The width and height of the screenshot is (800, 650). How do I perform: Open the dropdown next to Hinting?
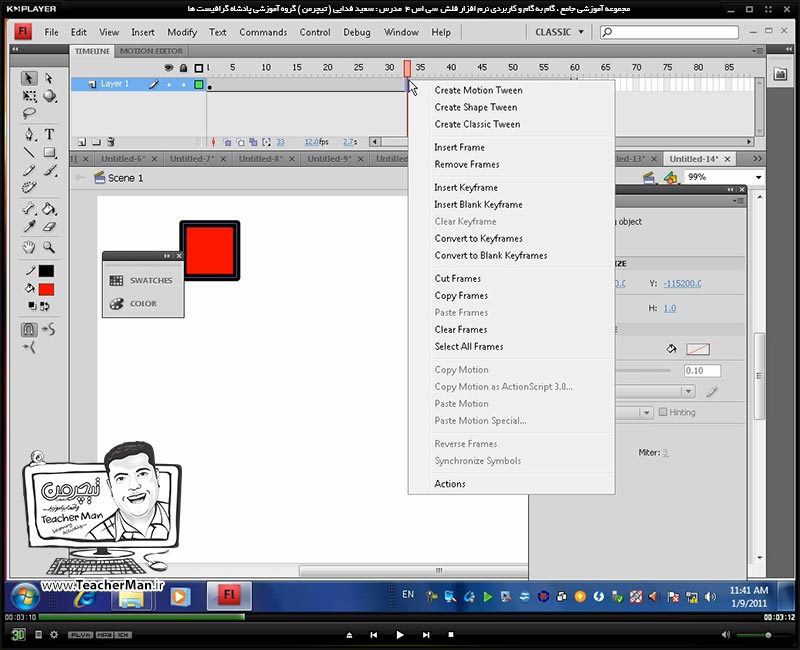[646, 412]
